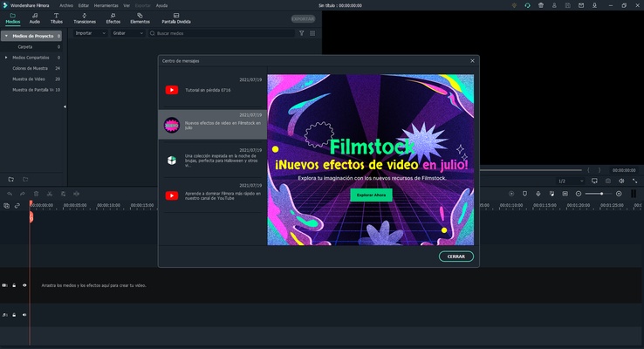The width and height of the screenshot is (644, 349).
Task: Switch to the Títulos tab
Action: (56, 18)
